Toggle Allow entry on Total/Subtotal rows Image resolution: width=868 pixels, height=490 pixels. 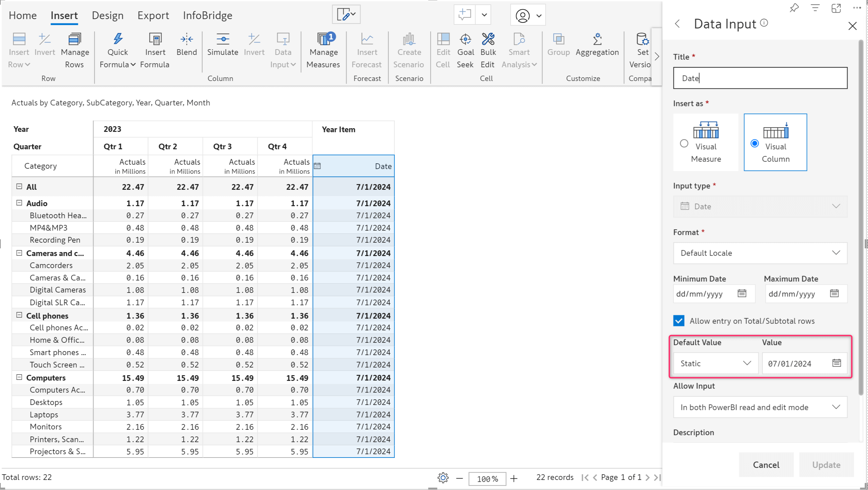[679, 321]
